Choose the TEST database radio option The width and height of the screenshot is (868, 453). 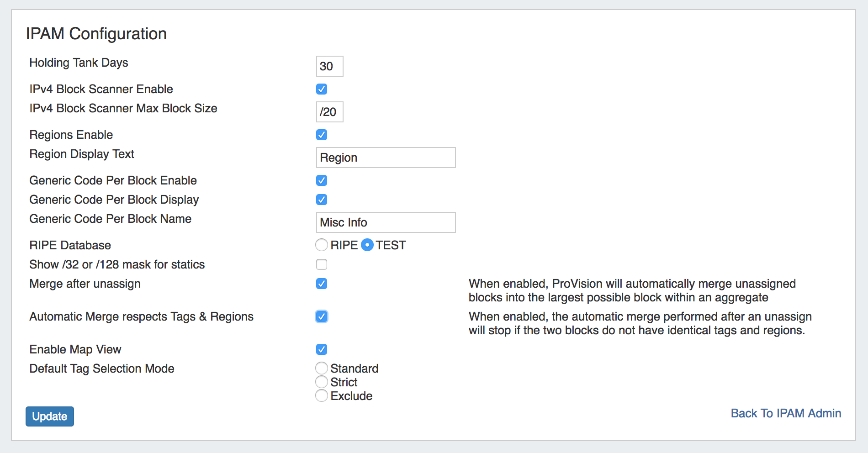(x=367, y=245)
